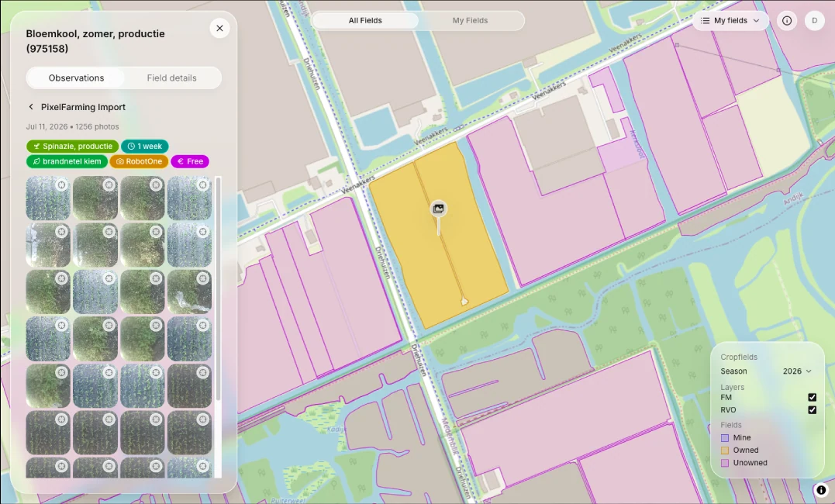Open the Season 2026 dropdown

point(797,371)
